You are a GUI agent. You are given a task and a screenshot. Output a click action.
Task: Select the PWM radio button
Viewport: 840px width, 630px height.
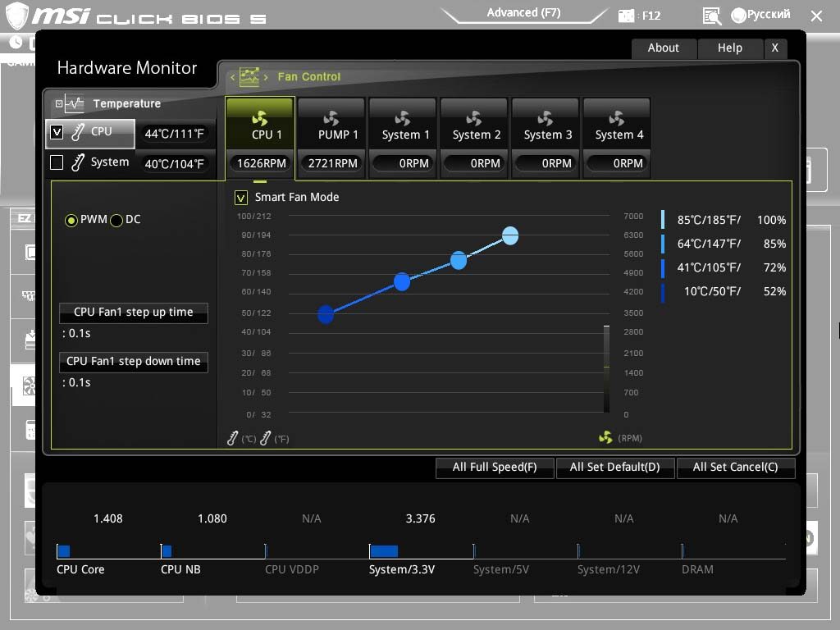tap(71, 220)
